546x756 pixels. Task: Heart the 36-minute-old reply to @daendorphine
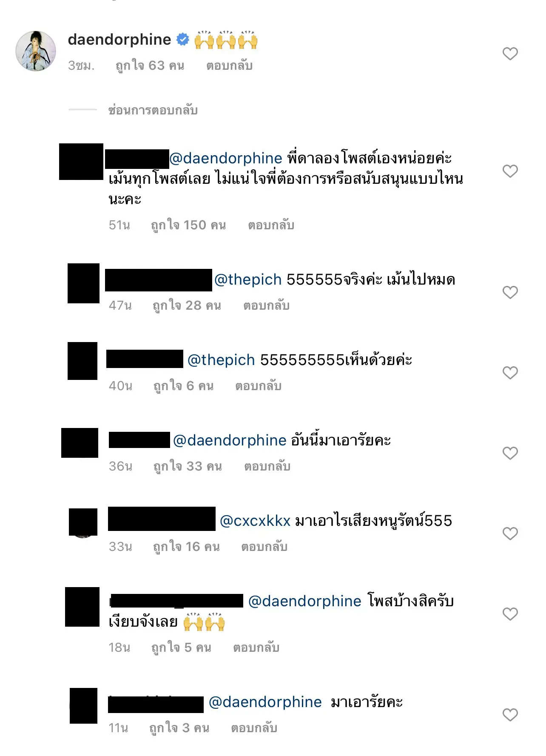tap(510, 453)
